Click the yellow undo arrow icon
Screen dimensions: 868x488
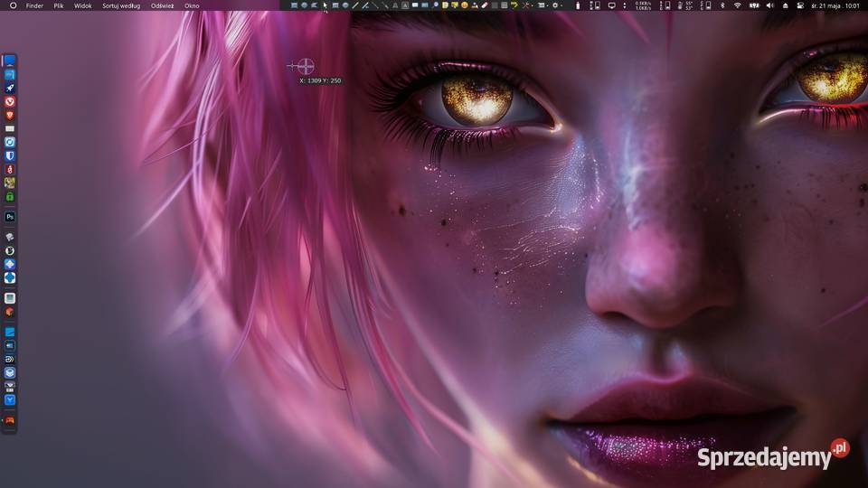(514, 5)
